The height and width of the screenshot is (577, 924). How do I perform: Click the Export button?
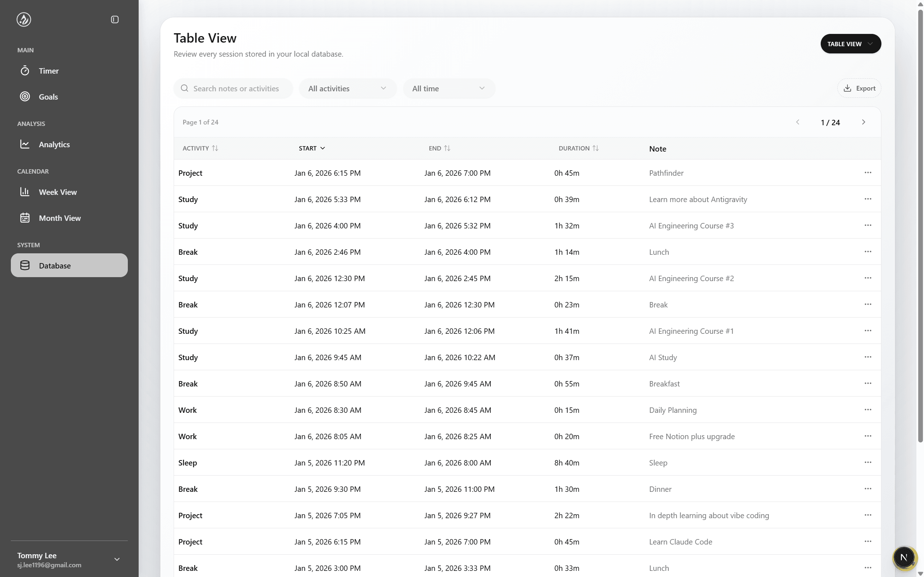click(x=859, y=88)
